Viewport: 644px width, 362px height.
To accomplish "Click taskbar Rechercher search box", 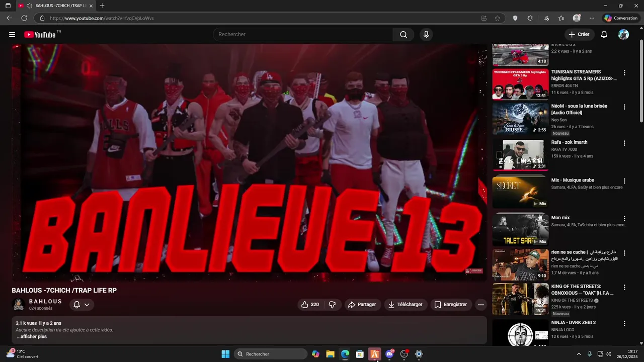I will [x=271, y=354].
